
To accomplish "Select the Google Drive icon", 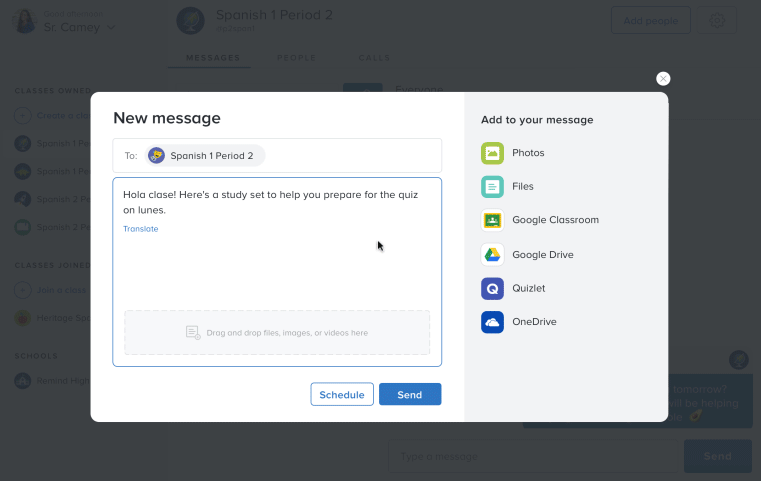I will [x=492, y=255].
